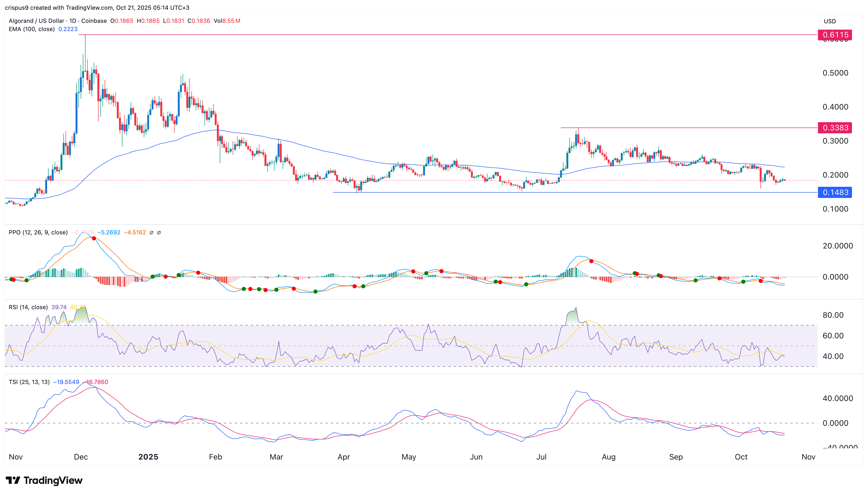Click the red 0.3383 resistance price label
Screen dimensions: 868x495
click(835, 128)
